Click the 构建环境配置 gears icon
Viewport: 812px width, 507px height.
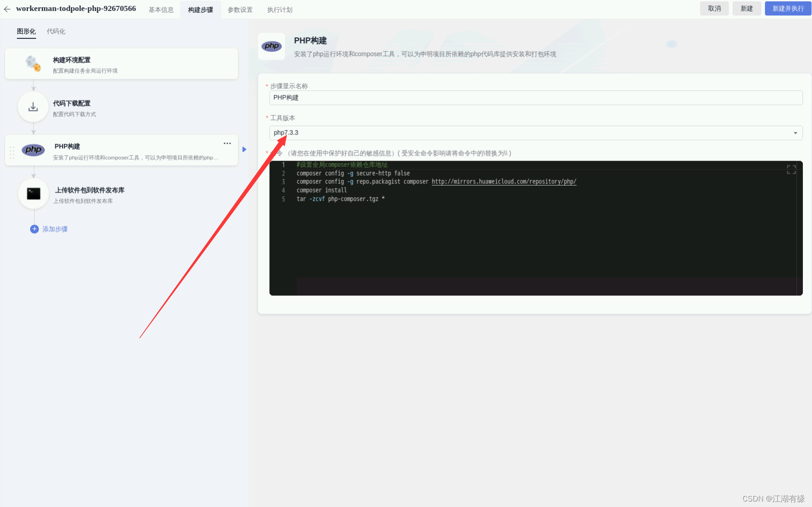(33, 64)
